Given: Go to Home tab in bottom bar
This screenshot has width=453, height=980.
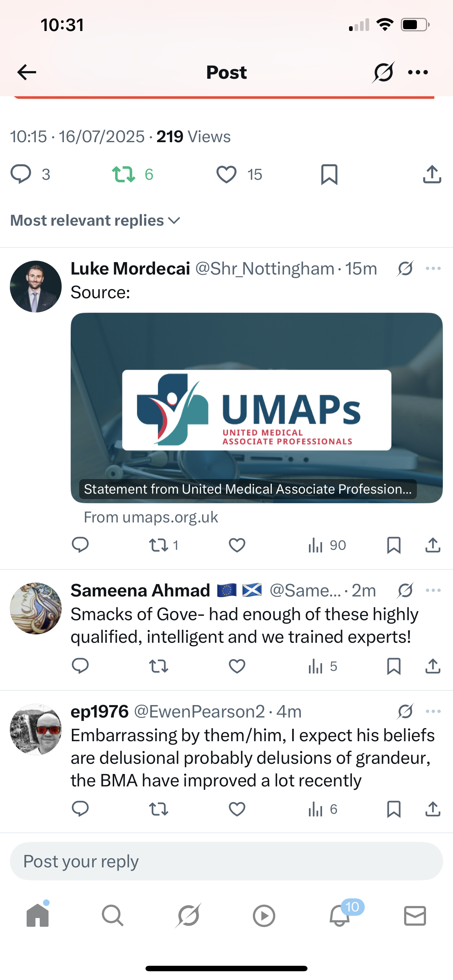Looking at the screenshot, I should (38, 915).
